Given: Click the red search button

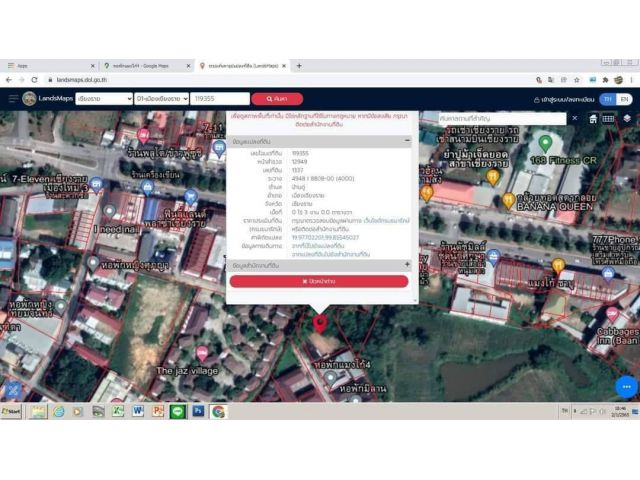Looking at the screenshot, I should (x=277, y=99).
